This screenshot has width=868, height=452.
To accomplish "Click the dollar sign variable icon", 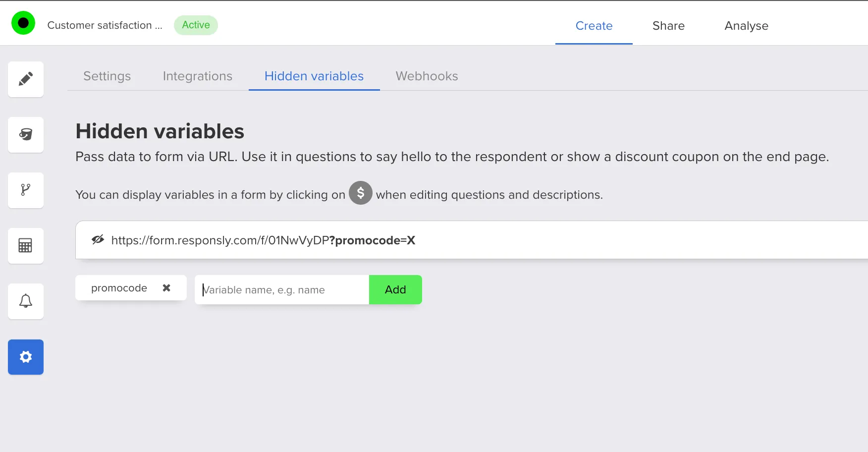I will [x=361, y=193].
